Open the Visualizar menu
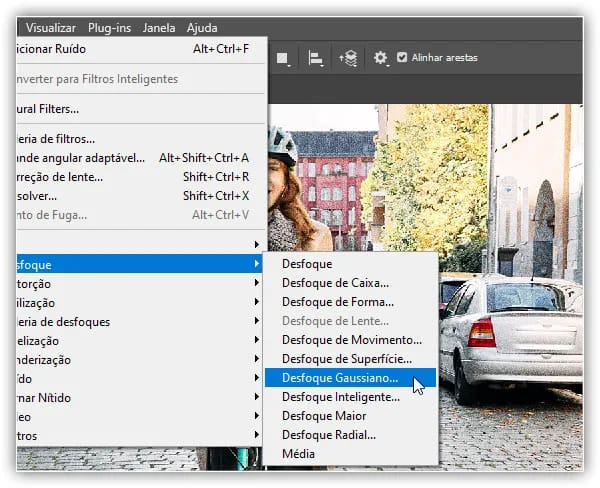This screenshot has height=488, width=600. [x=51, y=28]
